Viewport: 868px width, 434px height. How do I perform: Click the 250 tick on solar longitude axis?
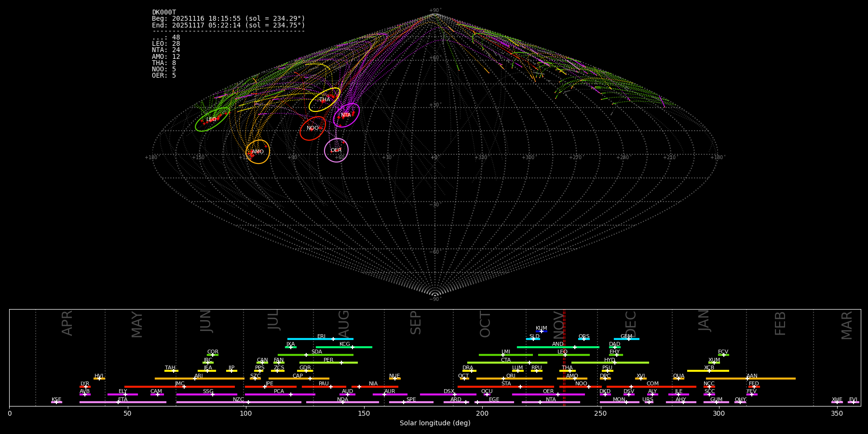coord(600,413)
